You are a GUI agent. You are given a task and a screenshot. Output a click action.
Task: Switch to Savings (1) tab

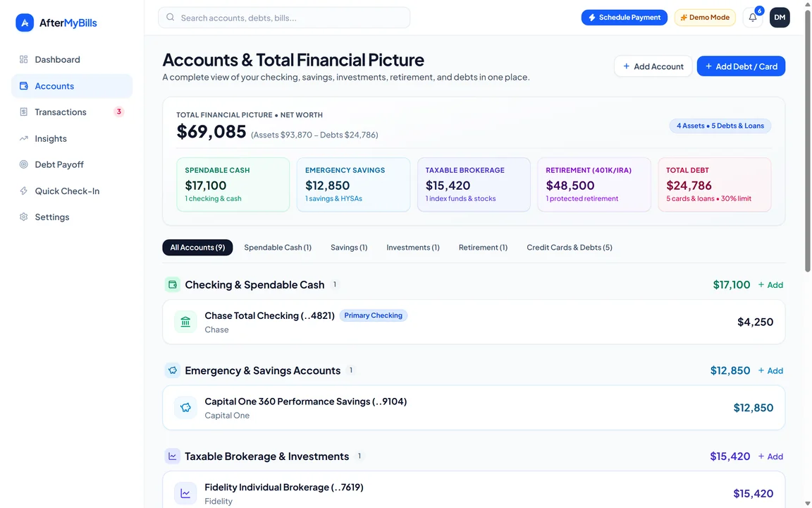349,247
